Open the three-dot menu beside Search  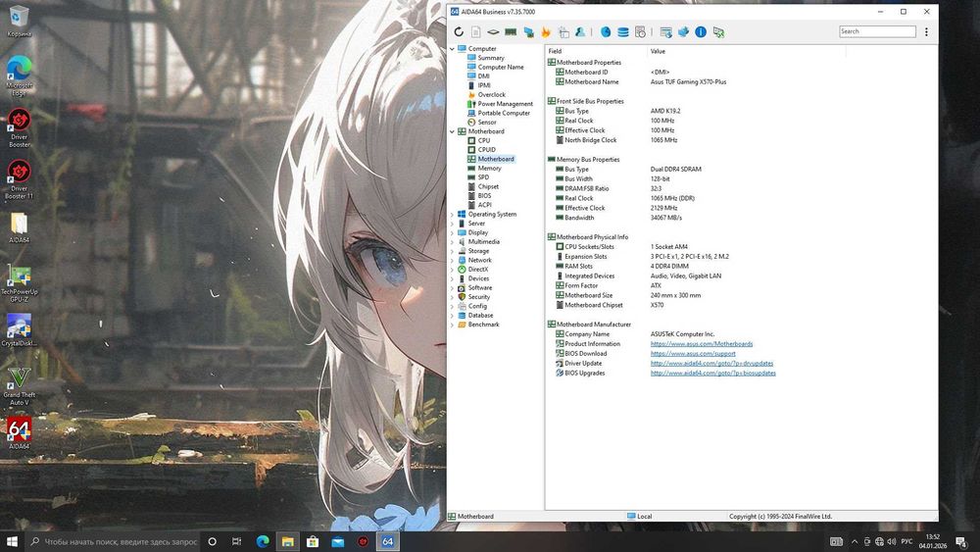click(926, 32)
